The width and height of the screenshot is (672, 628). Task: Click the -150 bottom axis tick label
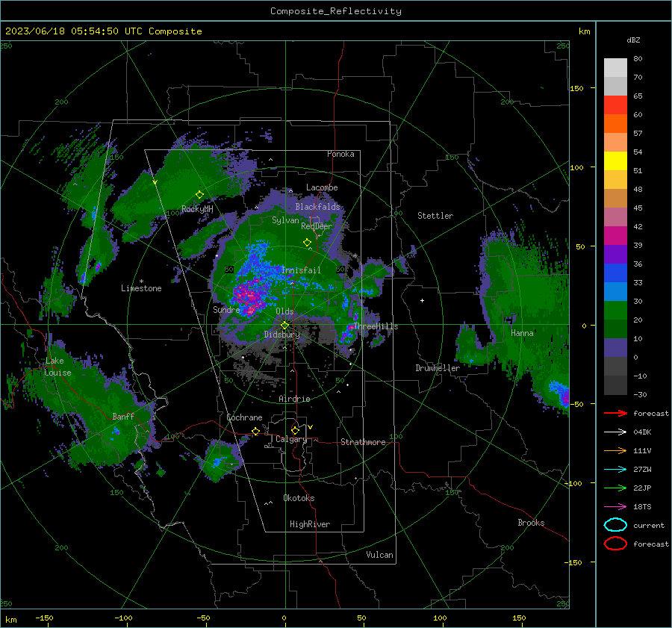(x=44, y=618)
